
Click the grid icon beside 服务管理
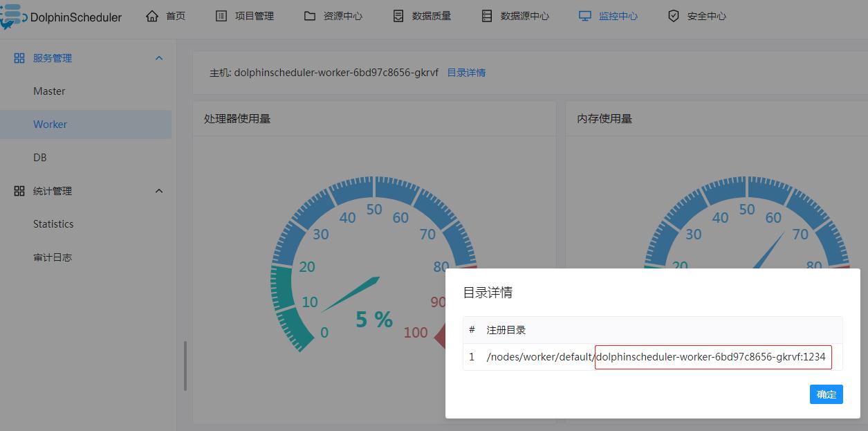pos(19,58)
